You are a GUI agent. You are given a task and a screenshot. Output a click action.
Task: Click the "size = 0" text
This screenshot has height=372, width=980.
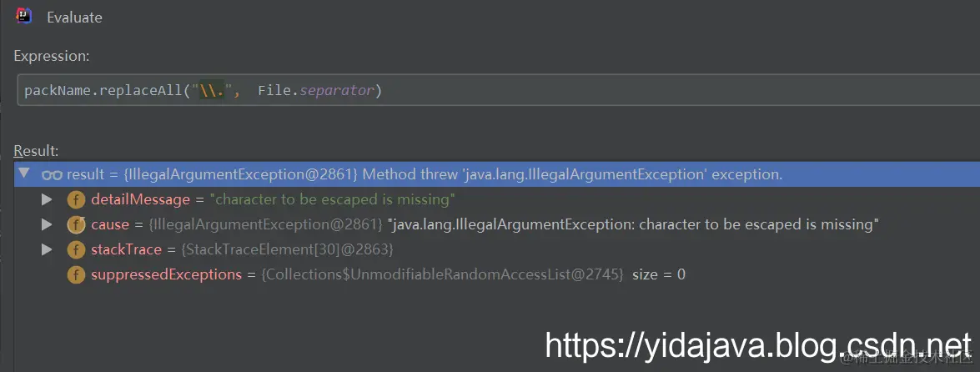coord(659,274)
